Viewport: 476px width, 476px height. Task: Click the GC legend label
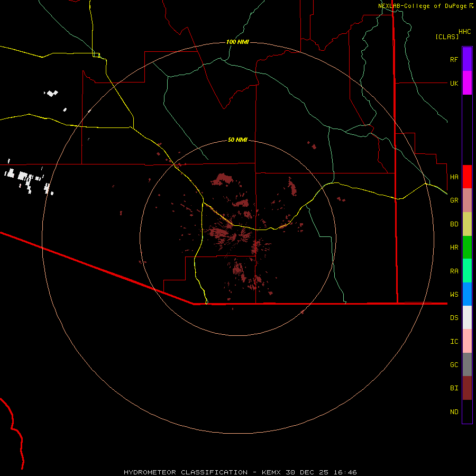pyautogui.click(x=454, y=365)
